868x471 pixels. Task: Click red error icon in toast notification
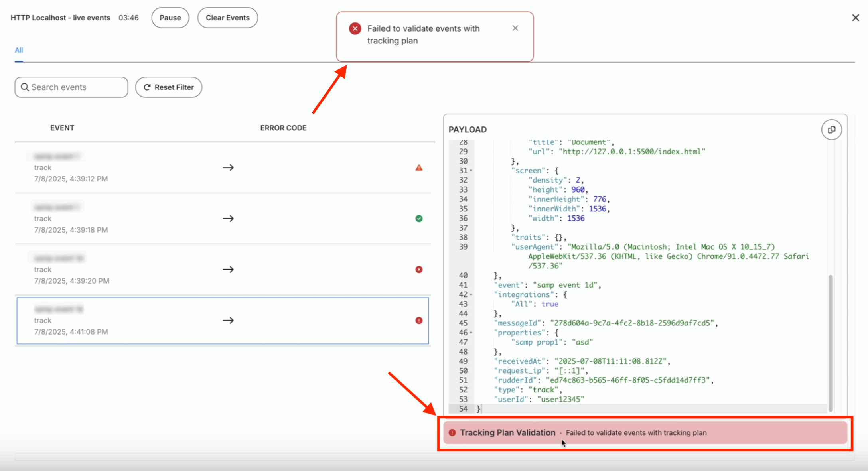[x=355, y=28]
